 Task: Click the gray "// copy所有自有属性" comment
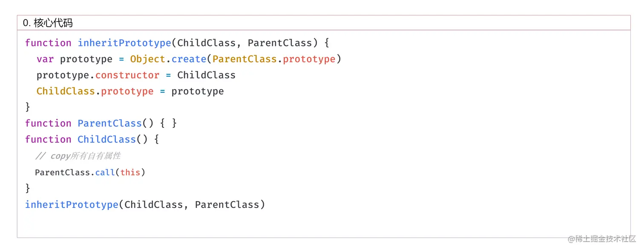click(78, 156)
